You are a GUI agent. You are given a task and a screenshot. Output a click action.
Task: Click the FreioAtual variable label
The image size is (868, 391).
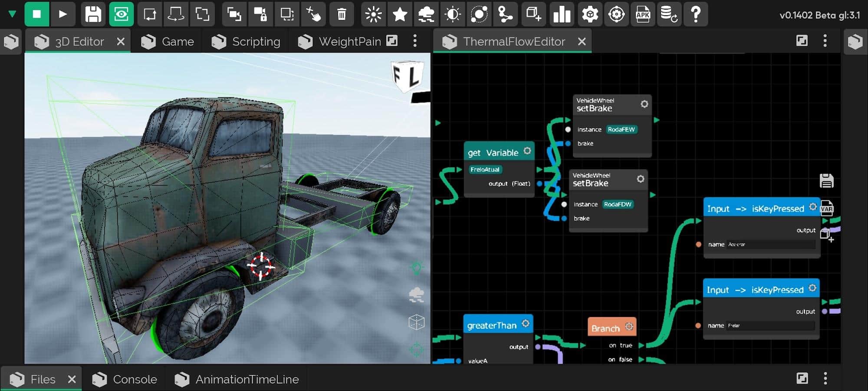click(x=485, y=169)
